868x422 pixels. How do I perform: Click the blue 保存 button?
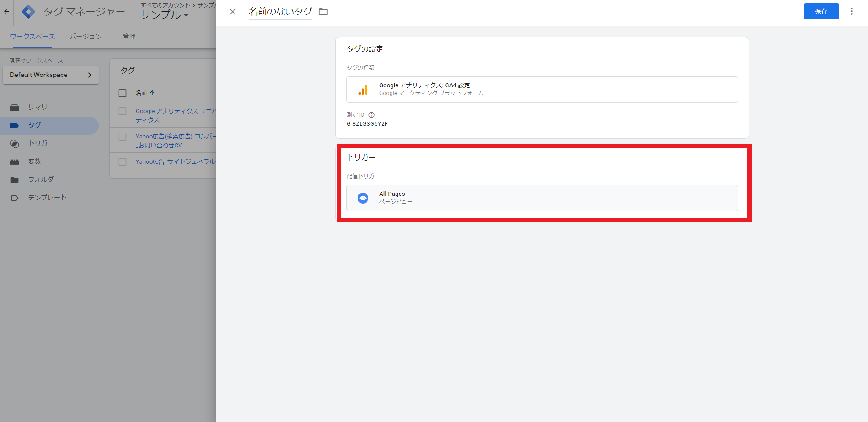tap(821, 11)
